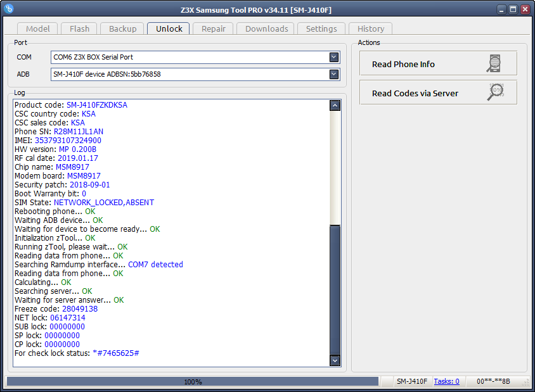535x392 pixels.
Task: Click the SUB lock 00000000 value
Action: point(67,327)
